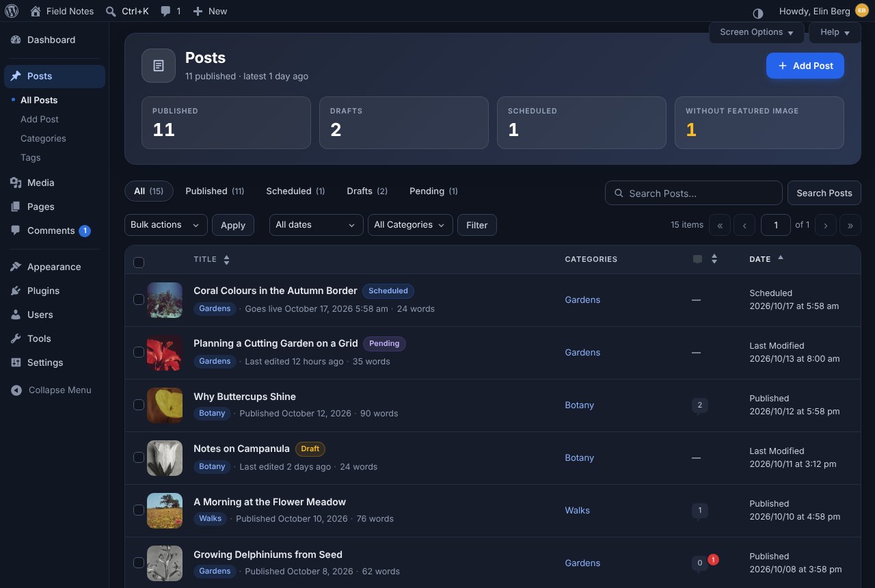875x588 pixels.
Task: Open the Why Buttercups Shine post title link
Action: (245, 397)
